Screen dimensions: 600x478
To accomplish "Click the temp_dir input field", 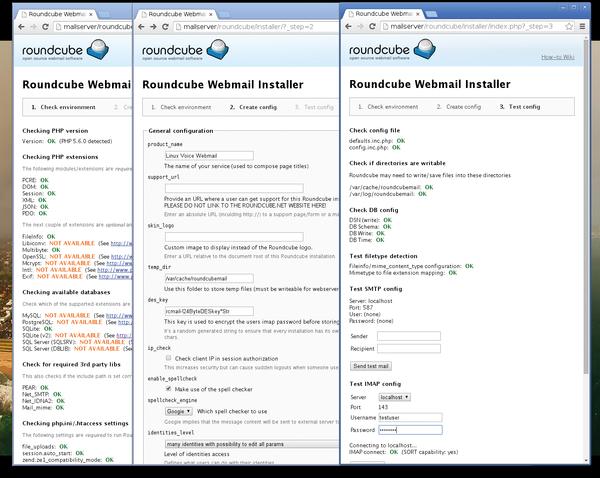I will (209, 279).
